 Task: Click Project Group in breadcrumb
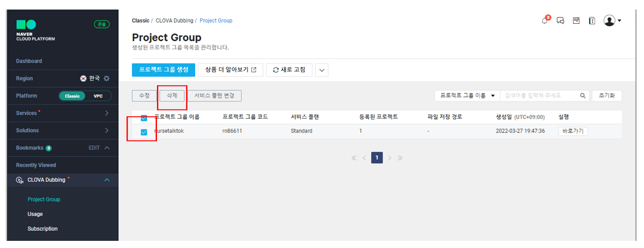216,20
